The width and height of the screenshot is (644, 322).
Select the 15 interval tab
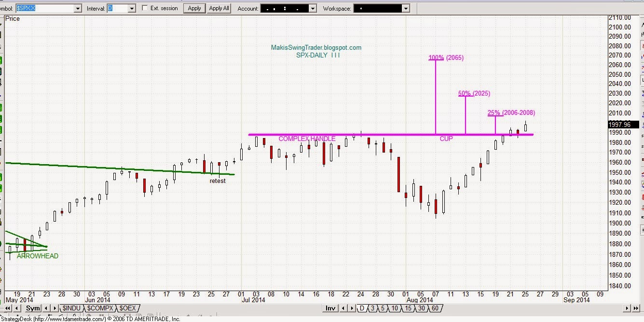coord(408,308)
